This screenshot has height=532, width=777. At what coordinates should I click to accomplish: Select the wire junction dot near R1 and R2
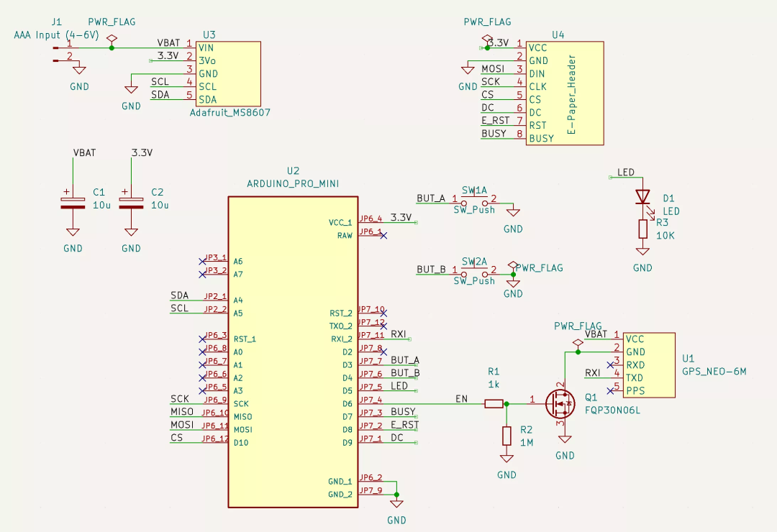[506, 404]
